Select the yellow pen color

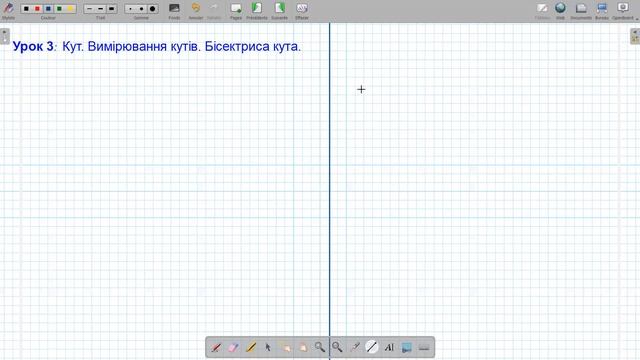point(70,9)
